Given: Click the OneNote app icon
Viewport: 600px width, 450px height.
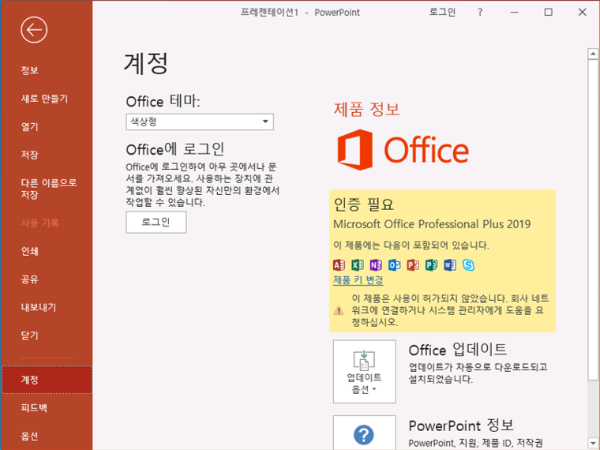Looking at the screenshot, I should click(x=376, y=265).
